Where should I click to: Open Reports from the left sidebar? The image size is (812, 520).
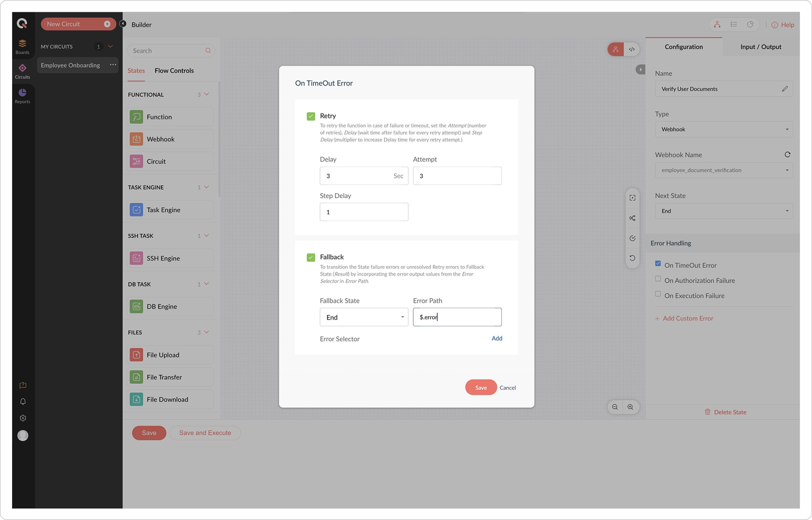click(22, 96)
